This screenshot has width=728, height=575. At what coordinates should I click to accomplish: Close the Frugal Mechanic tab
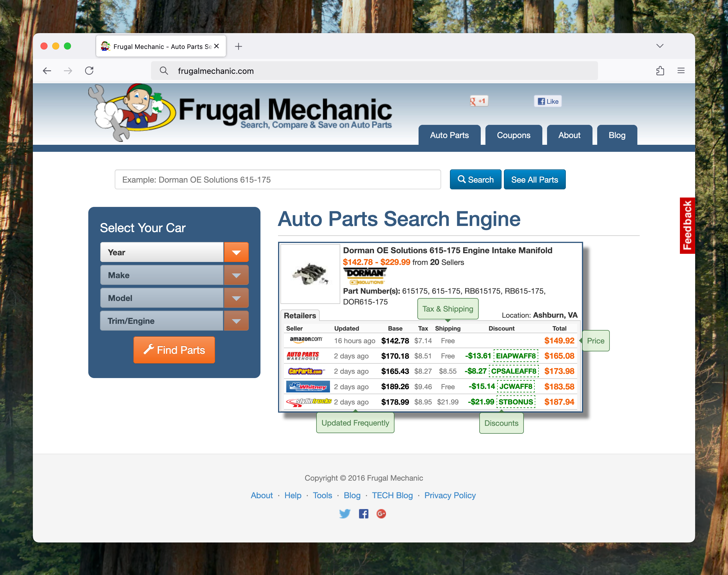coord(217,46)
